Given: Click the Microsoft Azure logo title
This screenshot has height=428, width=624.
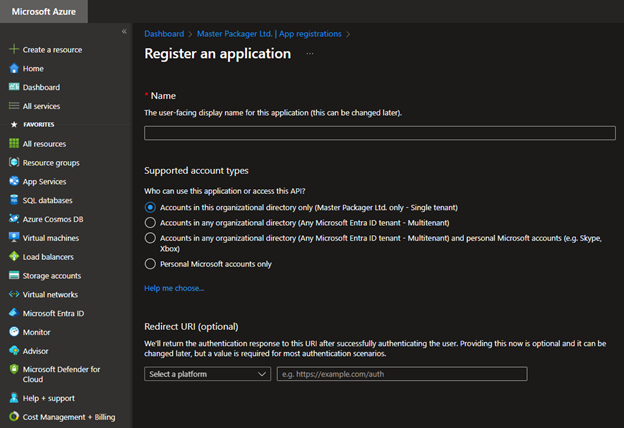Looking at the screenshot, I should (x=44, y=12).
